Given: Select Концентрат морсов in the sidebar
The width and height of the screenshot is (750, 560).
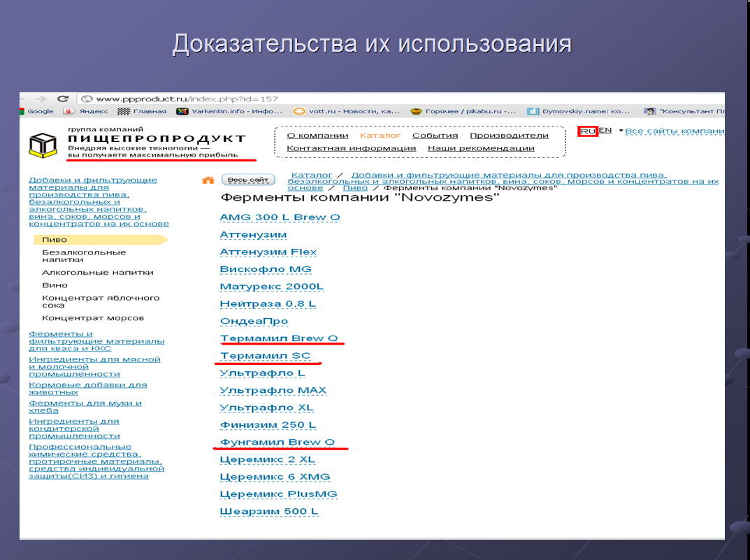Looking at the screenshot, I should click(93, 318).
